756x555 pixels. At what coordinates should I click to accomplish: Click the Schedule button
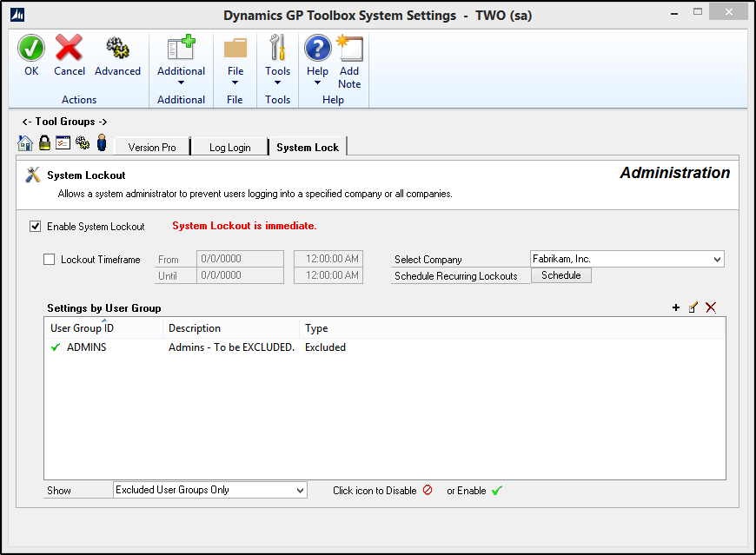561,275
